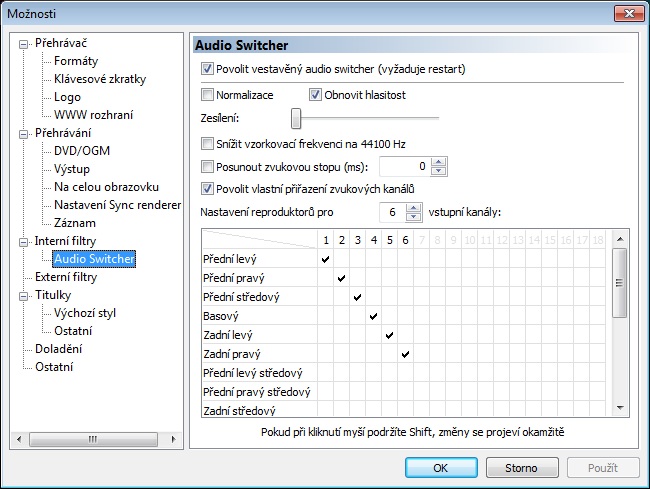Viewport: 650px width, 489px height.
Task: Open Ostatní under Titulky
Action: click(73, 331)
